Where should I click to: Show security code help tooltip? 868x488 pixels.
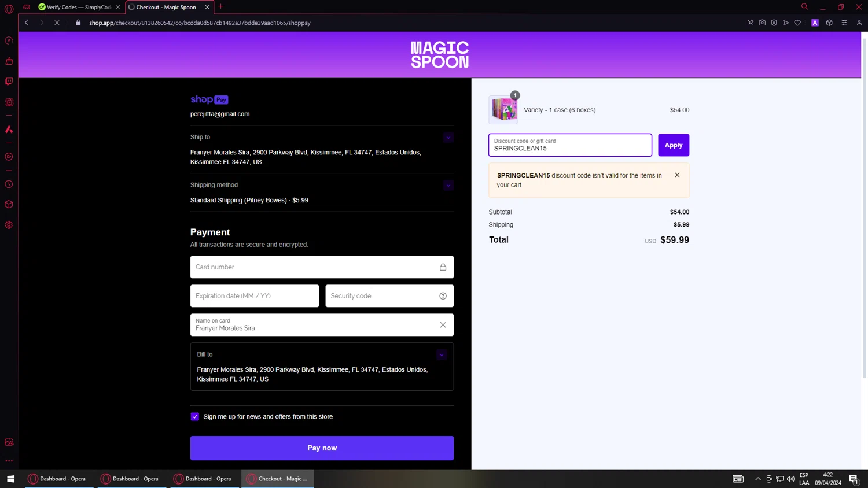443,296
